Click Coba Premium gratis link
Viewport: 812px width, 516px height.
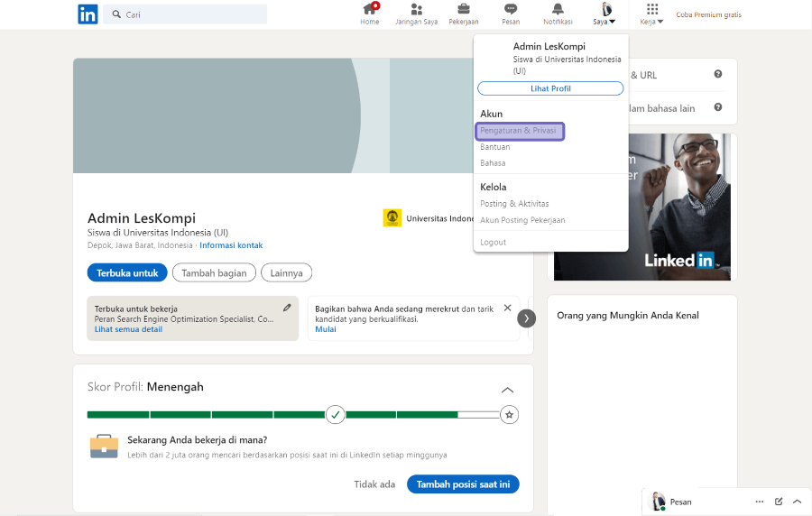[x=708, y=15]
